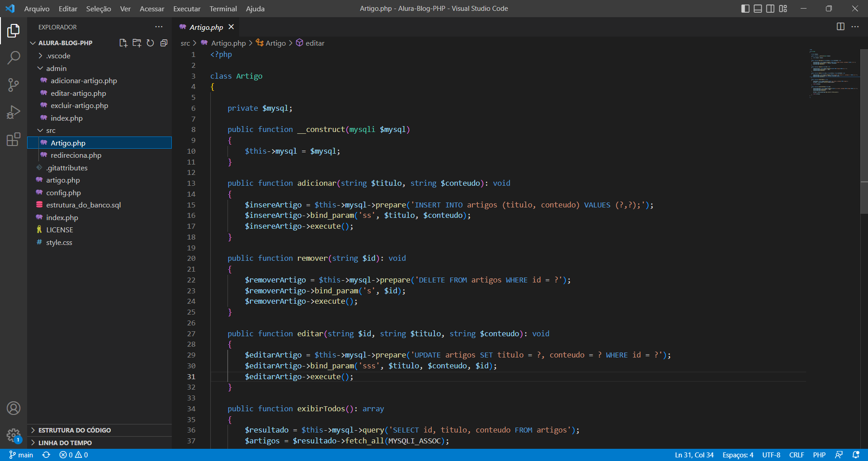The width and height of the screenshot is (868, 461).
Task: Select language mode PHP in status bar
Action: [x=819, y=455]
